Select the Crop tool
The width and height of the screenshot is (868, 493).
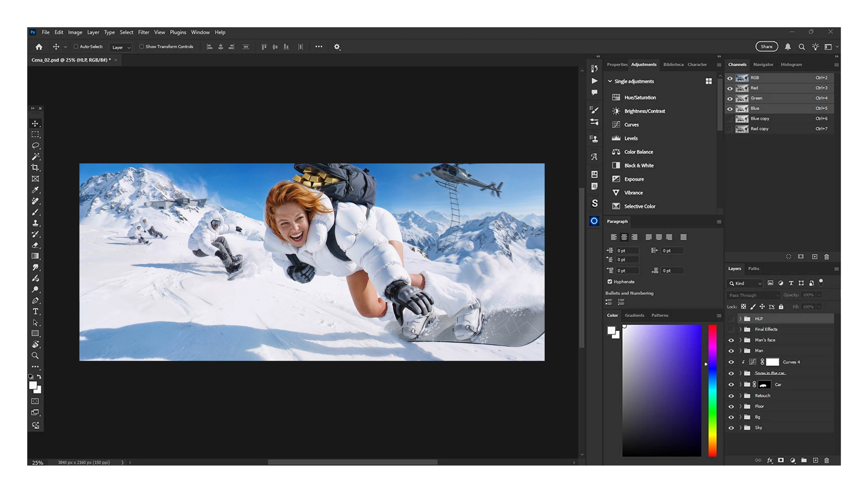[35, 168]
